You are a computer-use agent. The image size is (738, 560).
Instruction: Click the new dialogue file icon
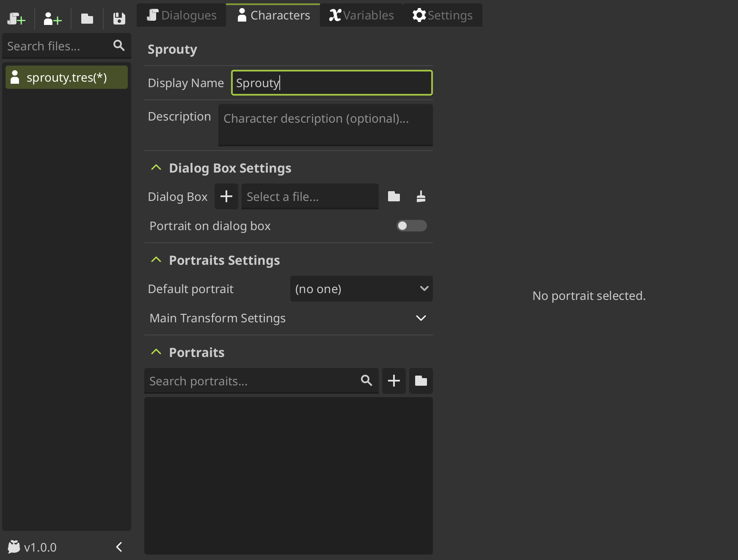17,19
